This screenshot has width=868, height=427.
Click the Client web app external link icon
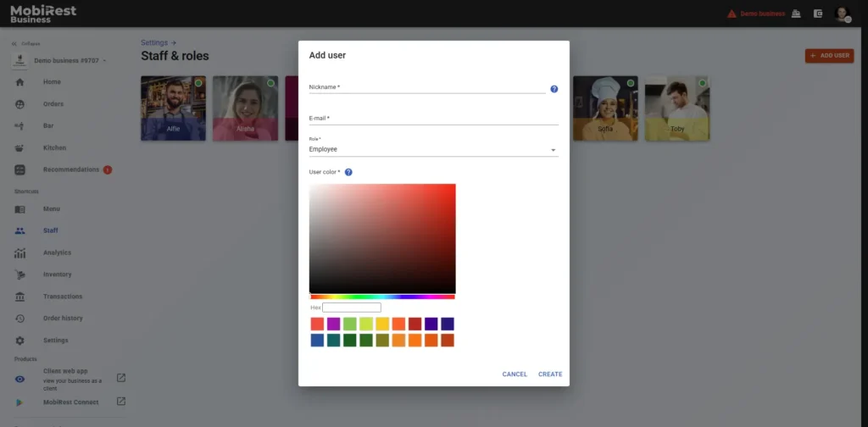[x=120, y=378]
